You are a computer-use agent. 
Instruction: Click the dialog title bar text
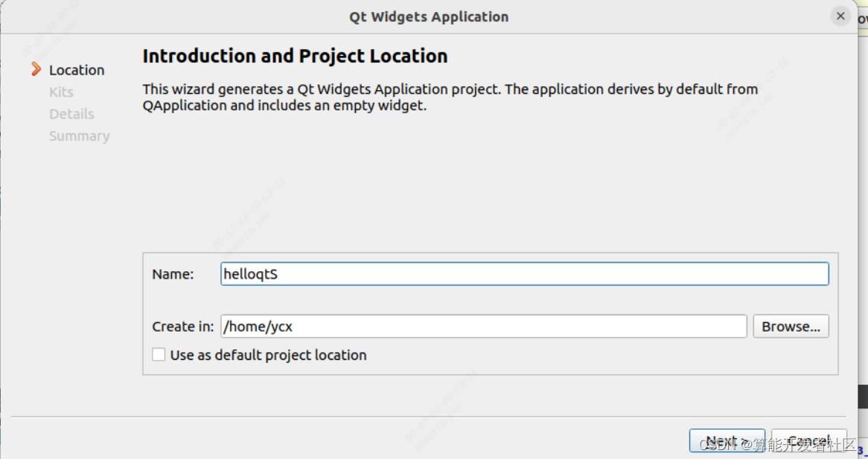(429, 16)
